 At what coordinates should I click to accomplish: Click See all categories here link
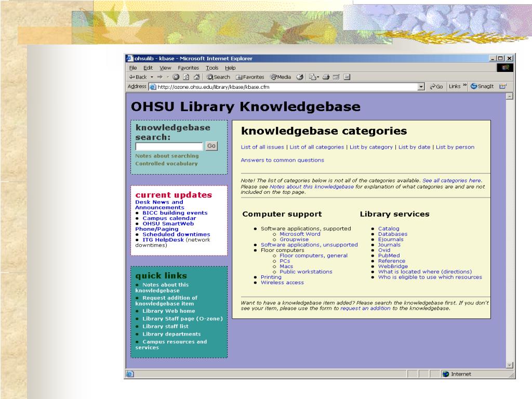click(451, 180)
